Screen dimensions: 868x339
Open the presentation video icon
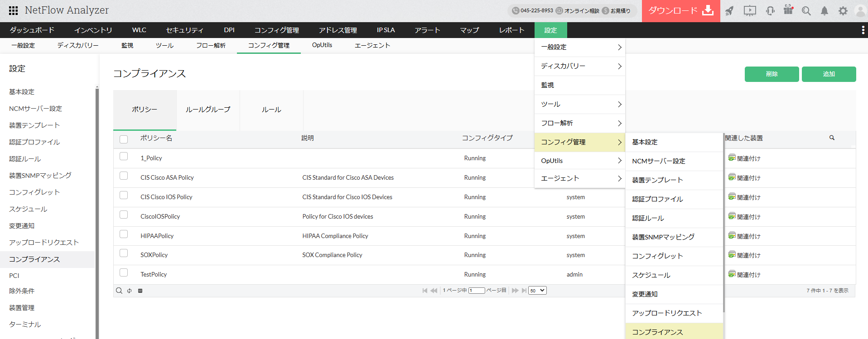tap(750, 11)
